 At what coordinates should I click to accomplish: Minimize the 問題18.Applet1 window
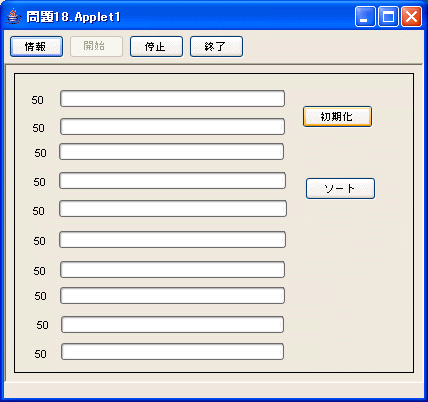coord(365,16)
